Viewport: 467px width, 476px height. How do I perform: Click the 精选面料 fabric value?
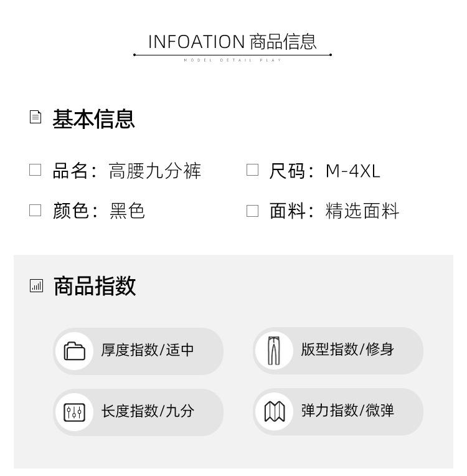[362, 211]
